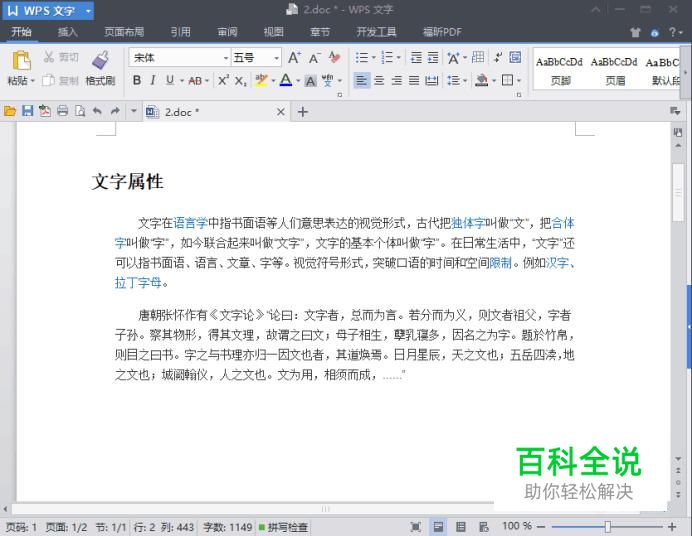Show or hide paragraph marks icon

pos(498,57)
